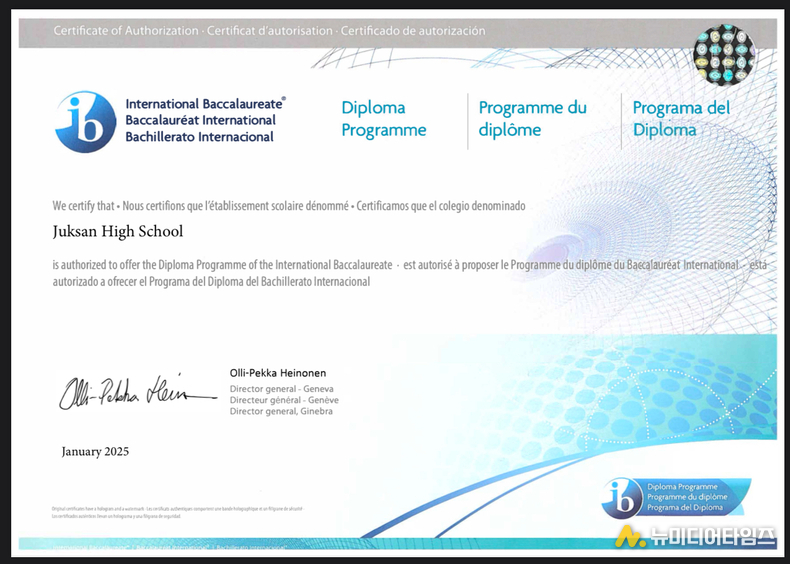Click the holographic security sticker
790x564 pixels.
click(725, 55)
